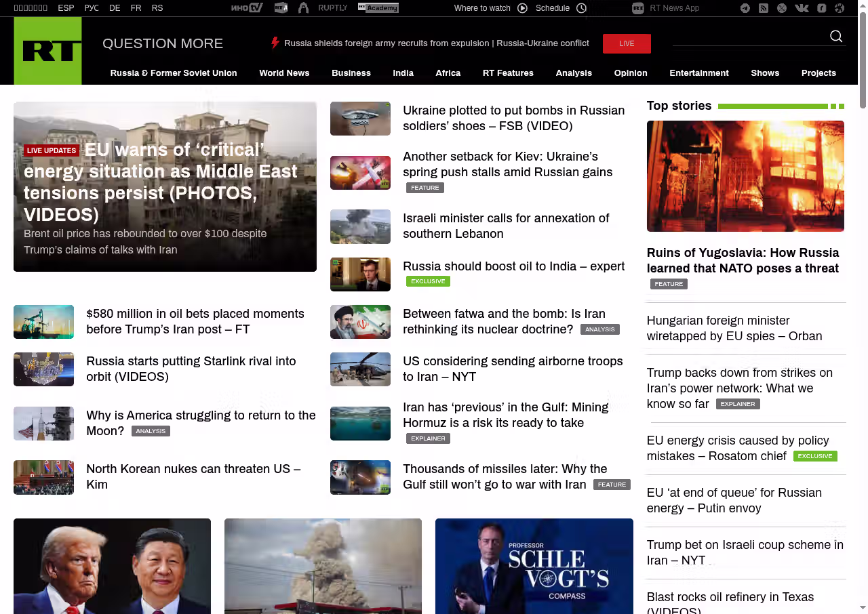Open the burning building Top stories thumbnail
The height and width of the screenshot is (614, 868).
point(745,176)
